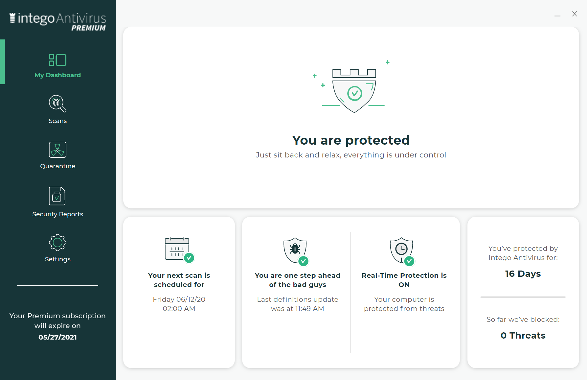Click the 'You are protected' heading
Image resolution: width=588 pixels, height=380 pixels.
tap(351, 140)
